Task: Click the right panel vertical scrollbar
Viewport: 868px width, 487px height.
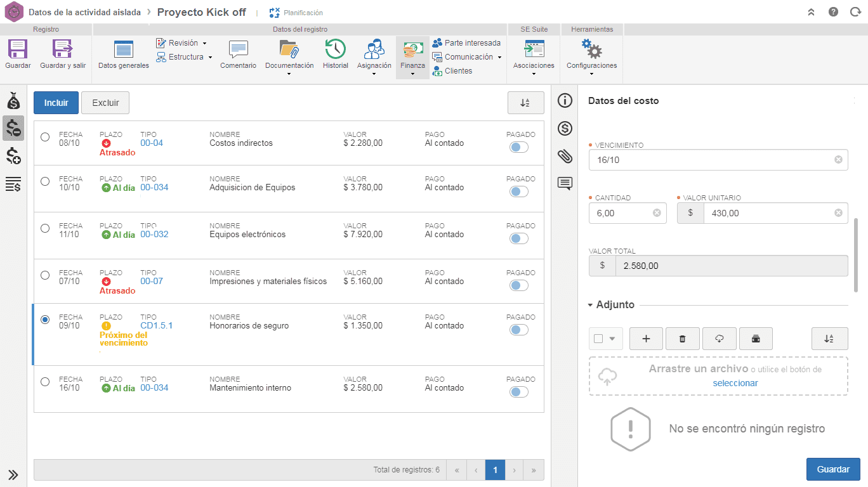Action: point(857,254)
